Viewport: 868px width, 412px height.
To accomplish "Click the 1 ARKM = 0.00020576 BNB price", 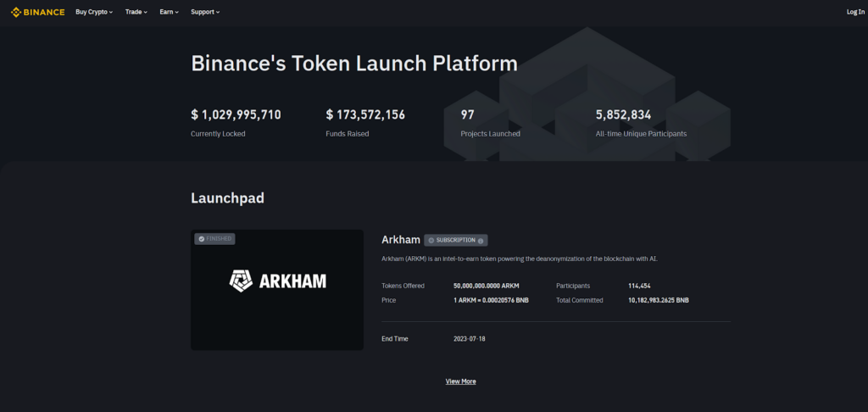I will (x=491, y=300).
